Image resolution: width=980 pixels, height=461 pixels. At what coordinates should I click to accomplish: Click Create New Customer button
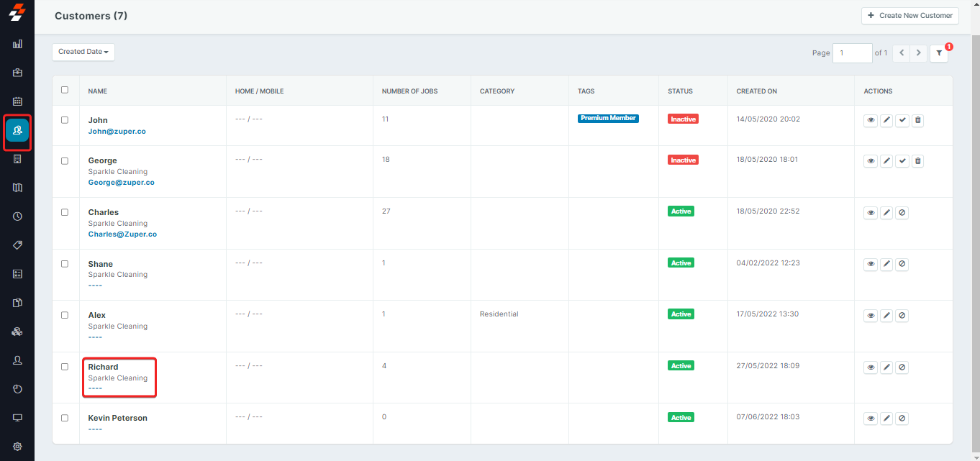909,15
